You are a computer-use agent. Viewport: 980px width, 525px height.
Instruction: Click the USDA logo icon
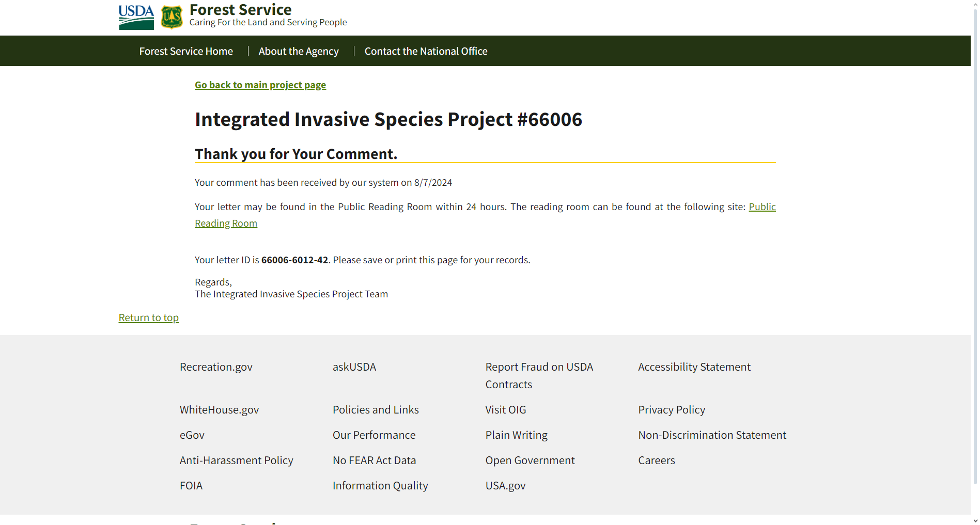(136, 17)
